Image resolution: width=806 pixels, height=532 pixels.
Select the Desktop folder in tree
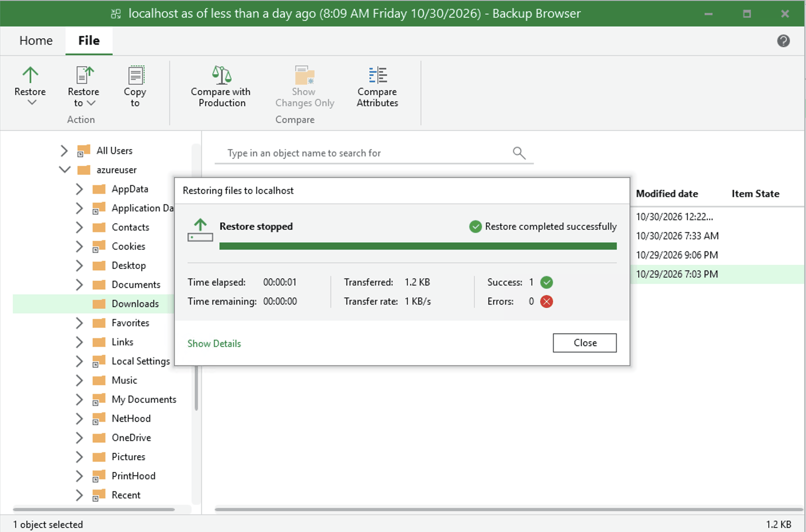click(x=128, y=266)
